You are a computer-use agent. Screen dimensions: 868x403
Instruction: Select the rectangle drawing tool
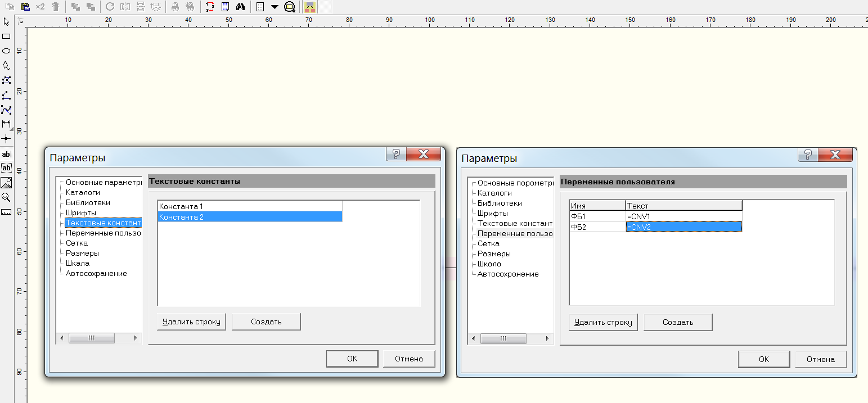[x=6, y=36]
